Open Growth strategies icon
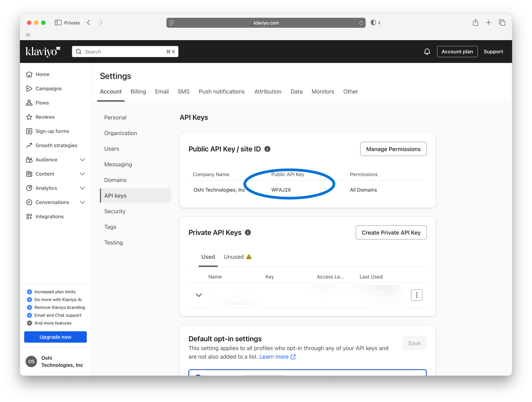 coord(29,145)
